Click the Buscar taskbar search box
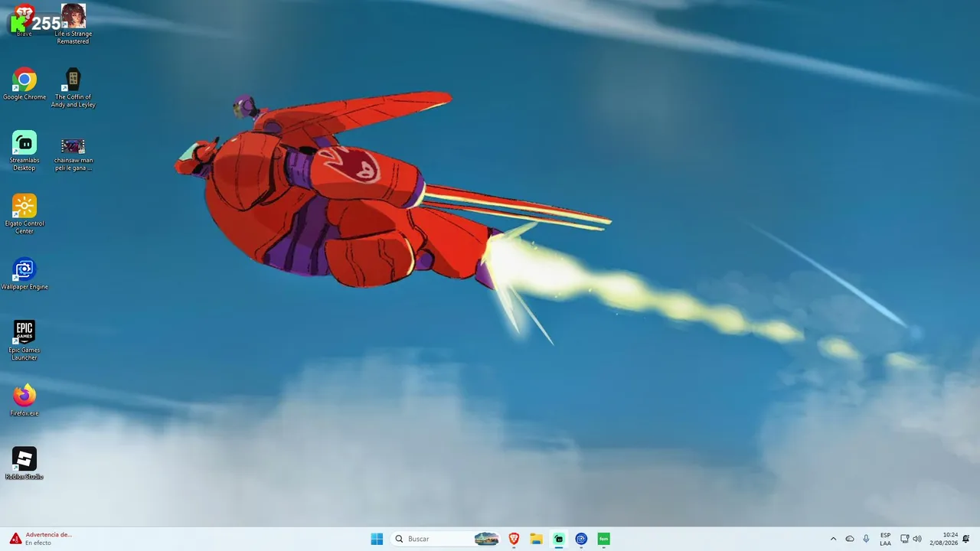 446,539
